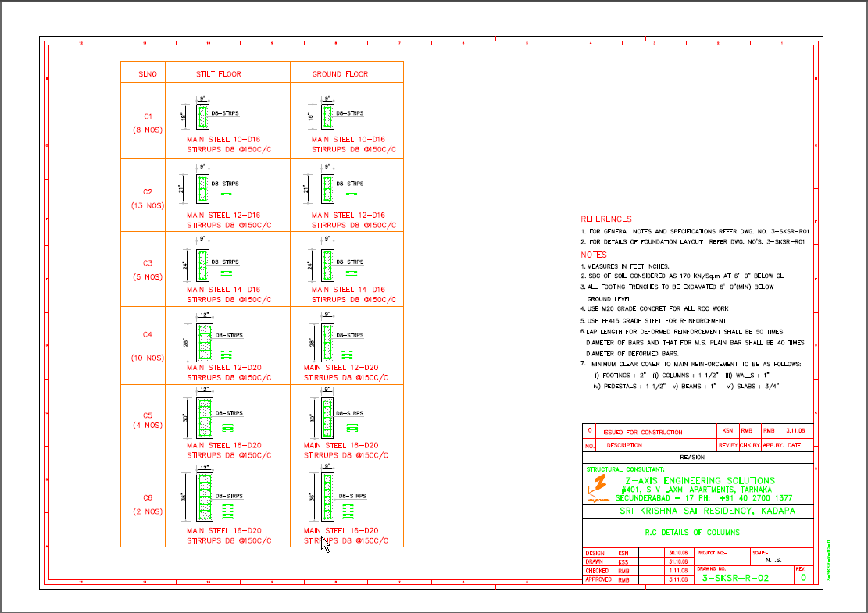Select MAIN STEEL 16-D20 in C5 stilt floor cell
The width and height of the screenshot is (868, 613).
[x=224, y=445]
